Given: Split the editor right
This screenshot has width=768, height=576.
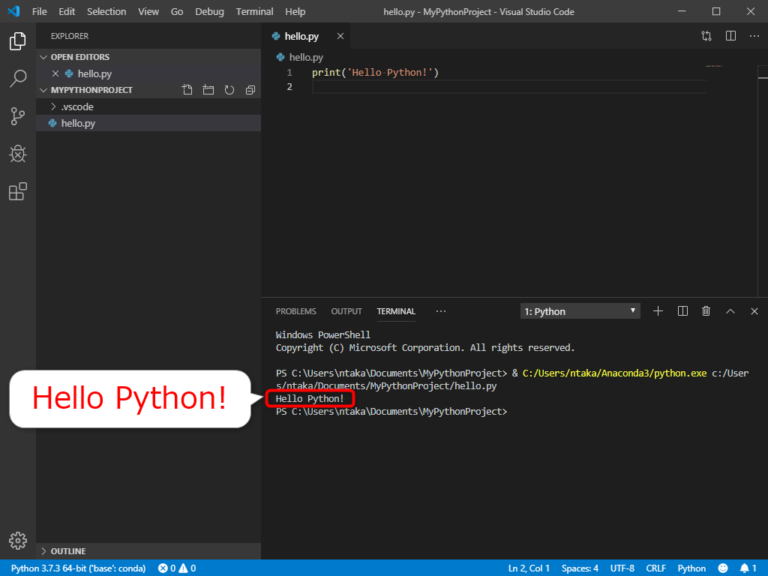Looking at the screenshot, I should pyautogui.click(x=730, y=36).
